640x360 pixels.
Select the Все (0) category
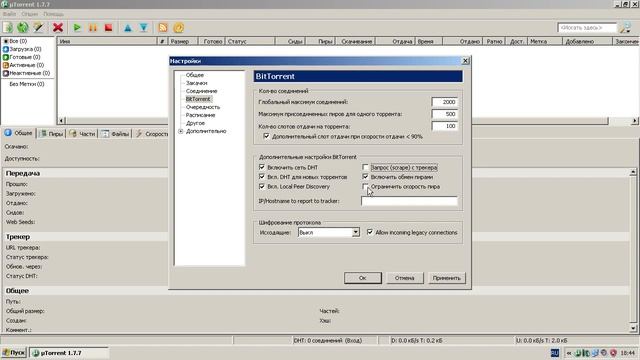coord(15,41)
